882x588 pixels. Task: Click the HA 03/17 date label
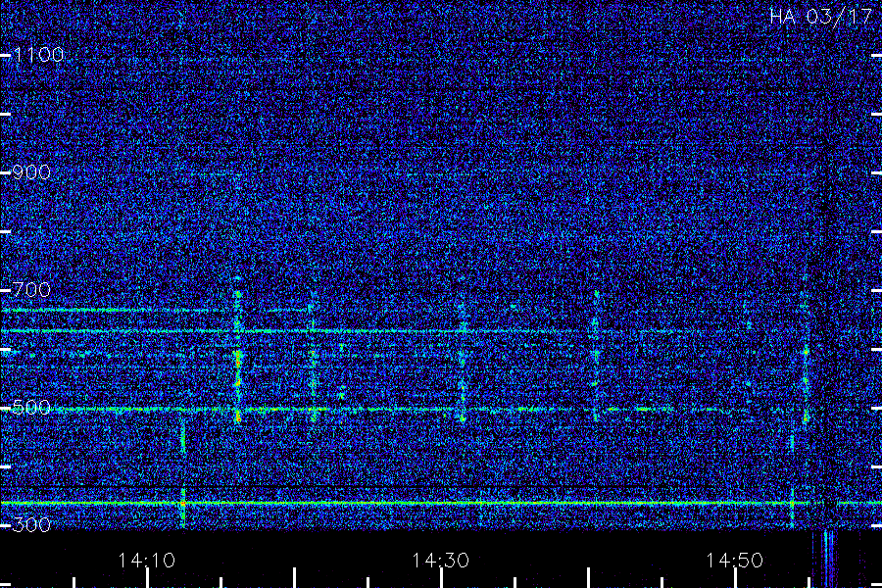[820, 17]
